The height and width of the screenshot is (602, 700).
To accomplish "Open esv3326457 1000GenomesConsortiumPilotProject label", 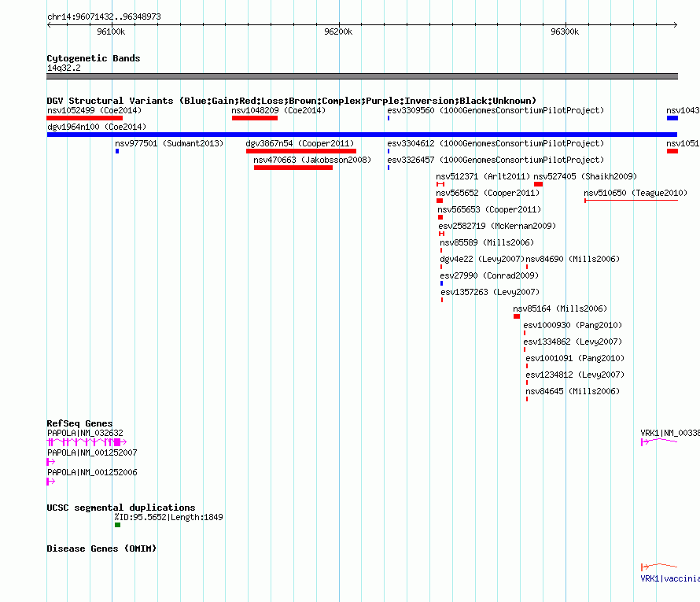I will [x=496, y=160].
